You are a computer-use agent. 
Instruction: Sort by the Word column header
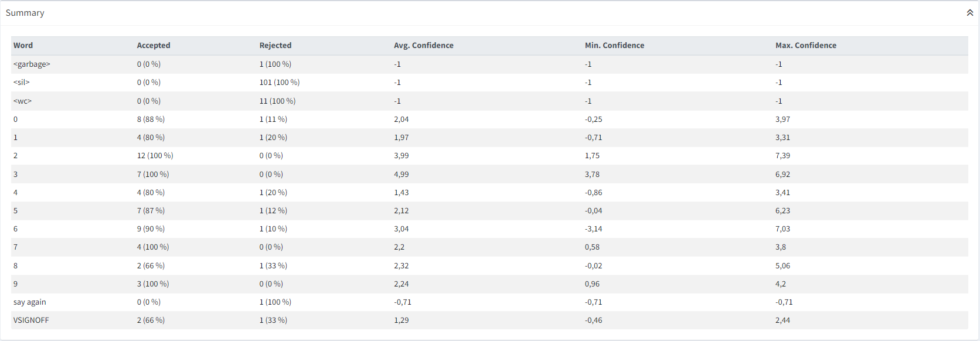[x=23, y=45]
